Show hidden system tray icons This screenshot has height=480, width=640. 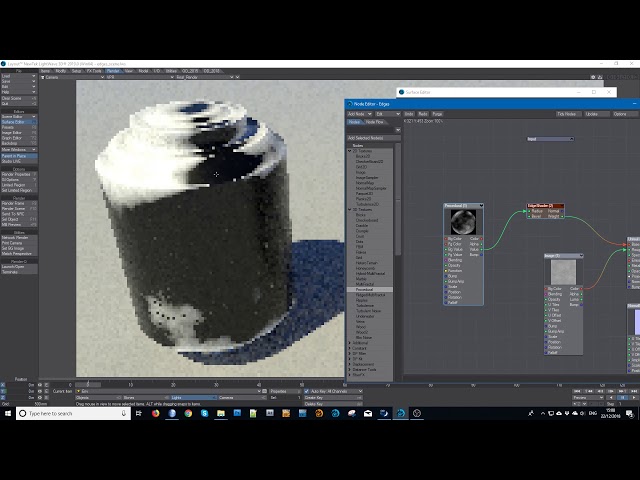(x=543, y=413)
